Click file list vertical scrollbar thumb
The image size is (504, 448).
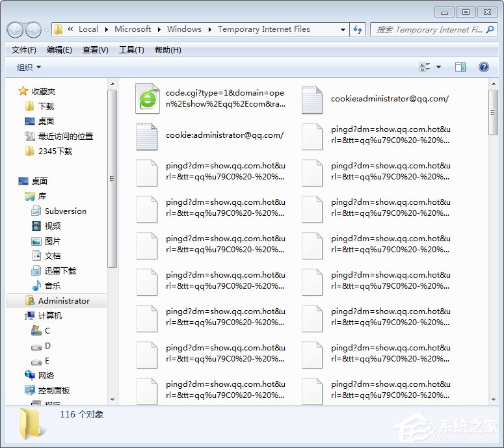tap(493, 112)
